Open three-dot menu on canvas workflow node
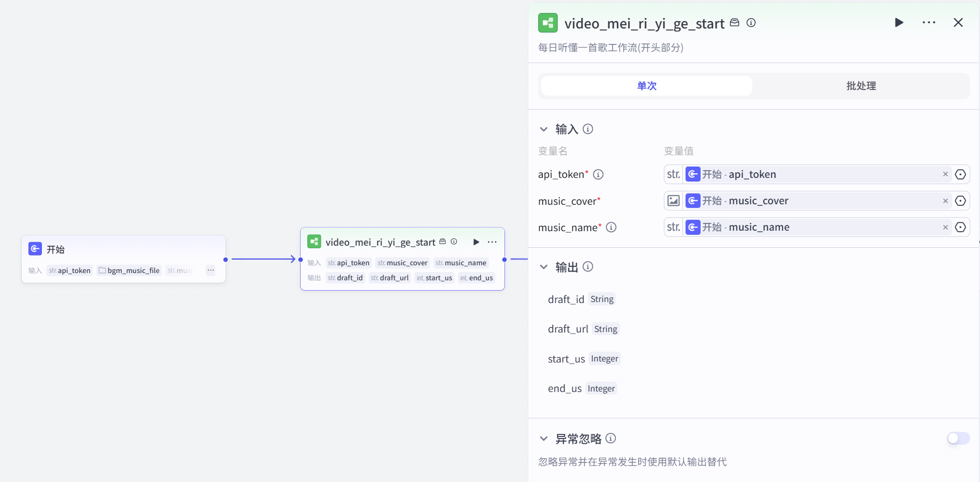Screen dimensions: 980x482 492,242
